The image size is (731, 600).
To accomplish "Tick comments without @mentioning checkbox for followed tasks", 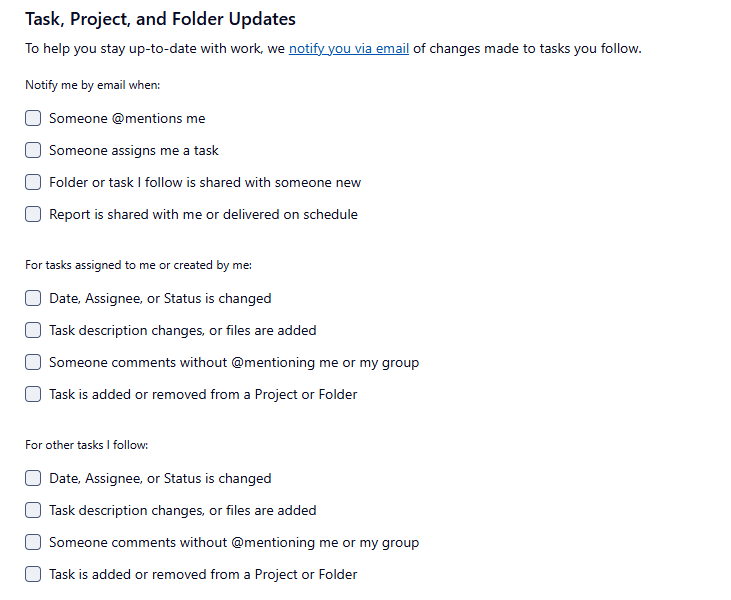I will pos(33,542).
